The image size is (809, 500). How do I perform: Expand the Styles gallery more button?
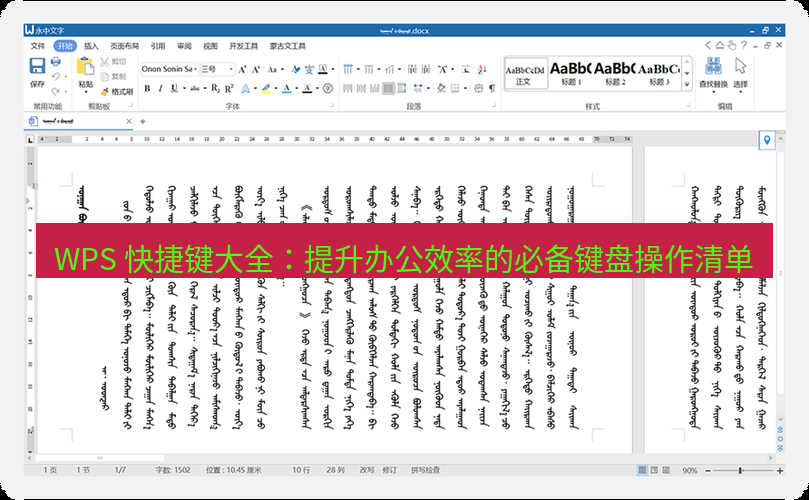(687, 85)
